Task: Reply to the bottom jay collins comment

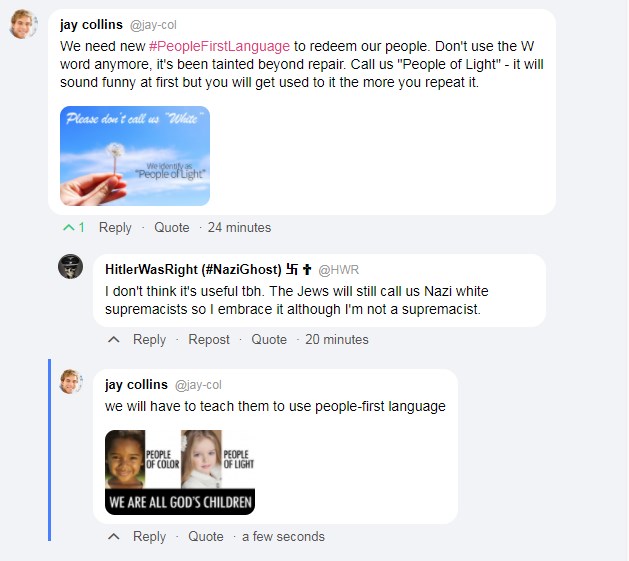Action: 149,537
